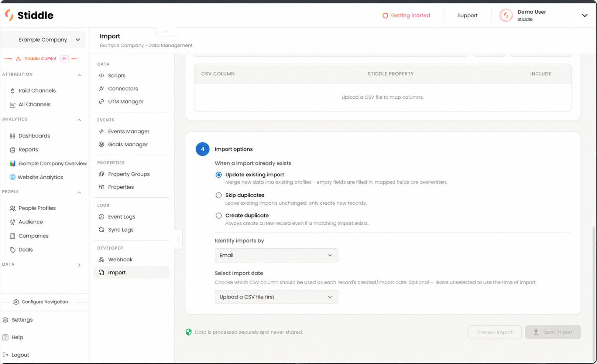This screenshot has height=364, width=597.
Task: Click the Support link
Action: coord(467,15)
